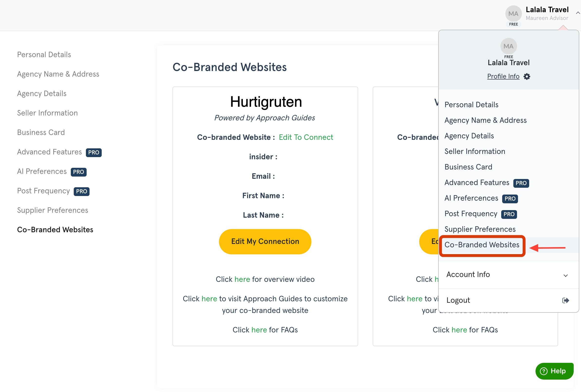The image size is (581, 392).
Task: Select Seller Information in the left sidebar
Action: [x=47, y=113]
